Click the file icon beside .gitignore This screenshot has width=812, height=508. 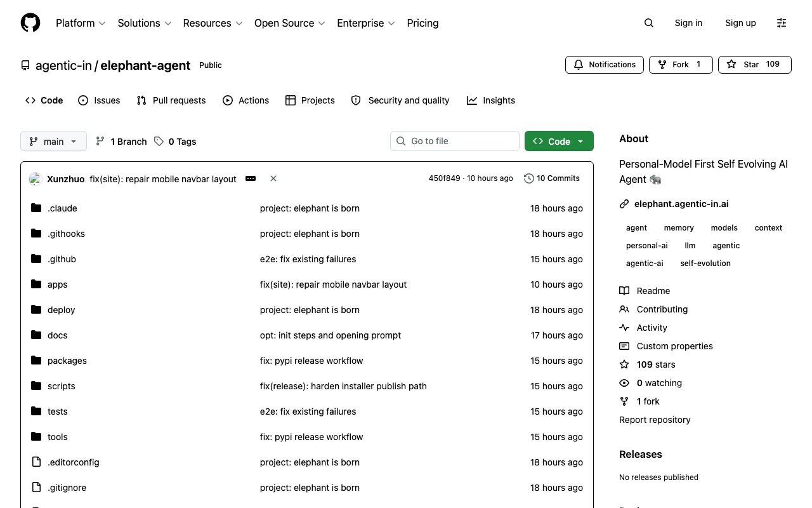36,487
